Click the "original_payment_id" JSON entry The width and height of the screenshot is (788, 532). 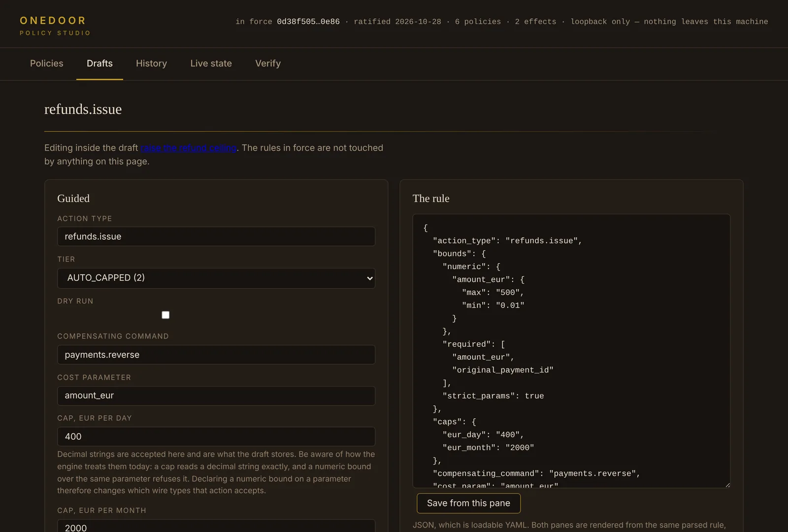[x=503, y=370]
